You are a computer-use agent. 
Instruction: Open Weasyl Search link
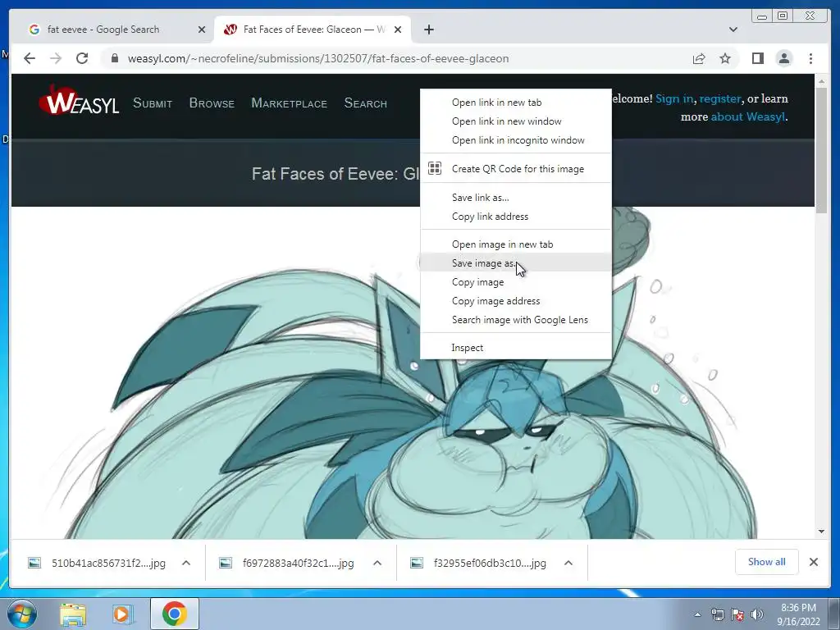tap(365, 103)
